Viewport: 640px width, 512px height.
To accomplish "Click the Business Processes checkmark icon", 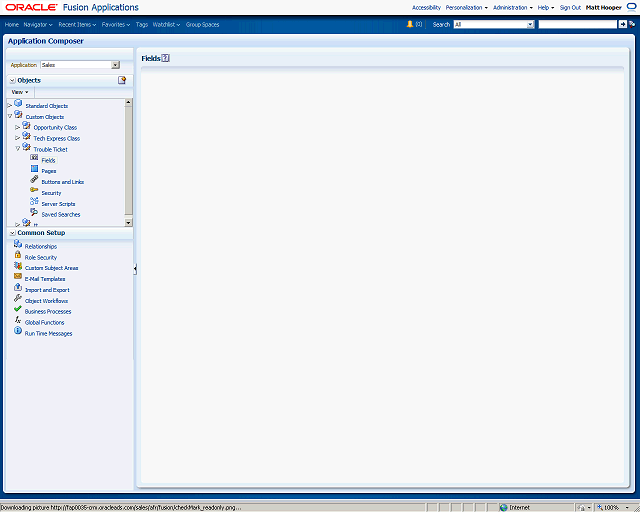I will pyautogui.click(x=18, y=309).
